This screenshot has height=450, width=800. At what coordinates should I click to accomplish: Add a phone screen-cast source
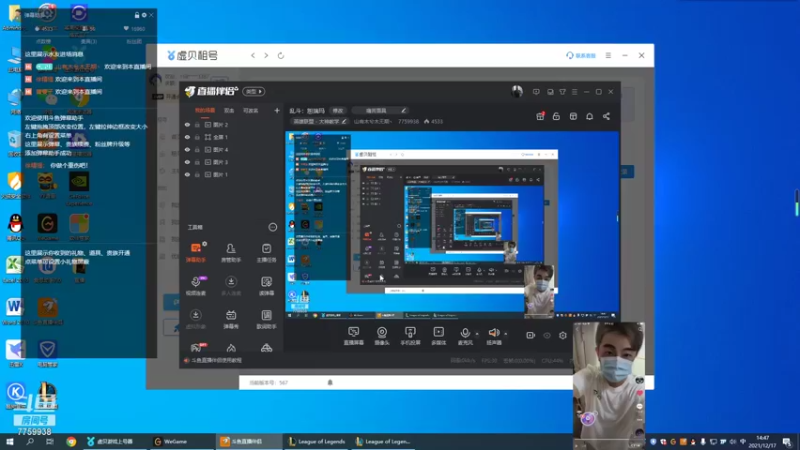[410, 336]
